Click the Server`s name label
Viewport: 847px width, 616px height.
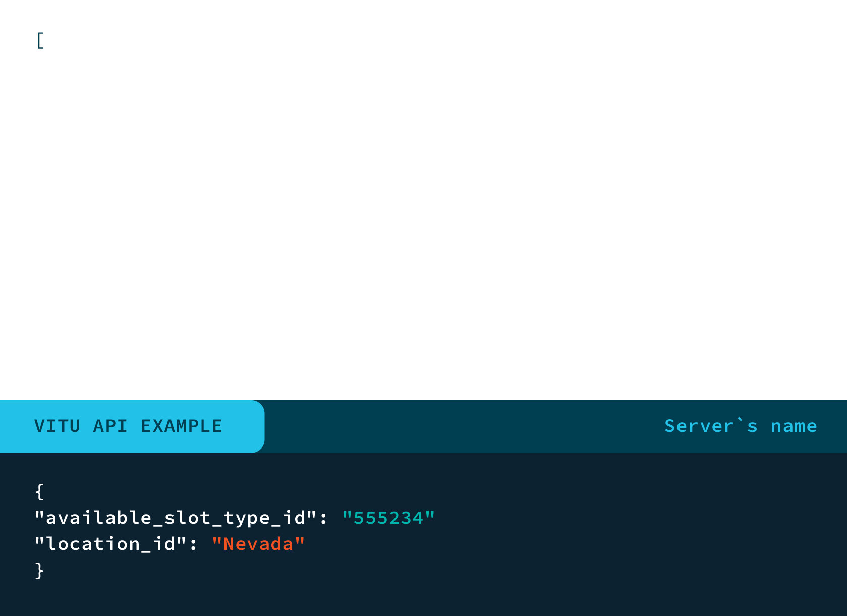[741, 426]
